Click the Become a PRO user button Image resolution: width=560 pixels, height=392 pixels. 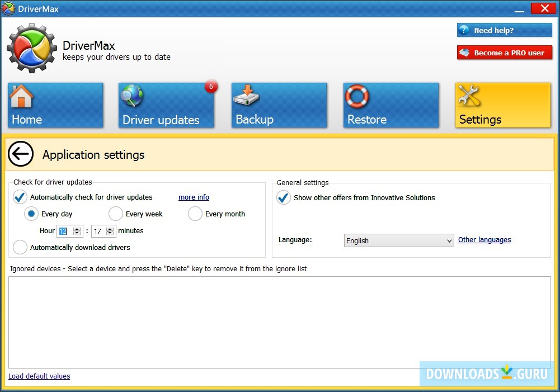[x=503, y=52]
